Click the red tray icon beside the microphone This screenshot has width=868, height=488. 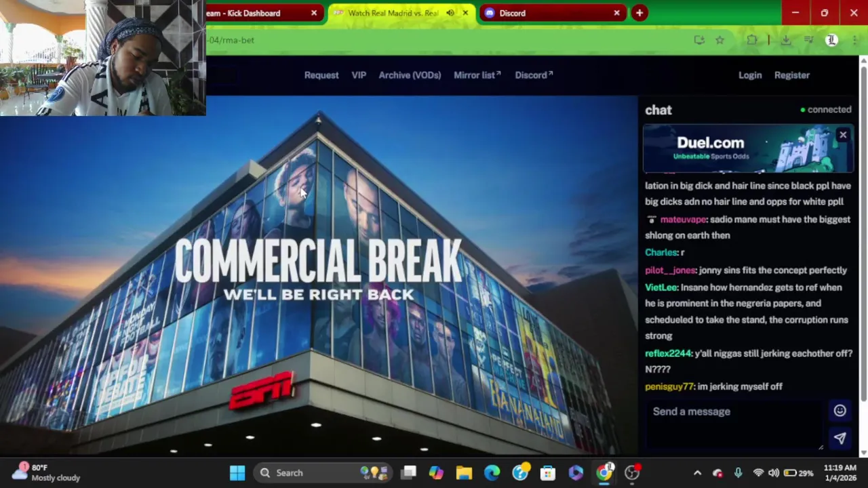coord(717,472)
